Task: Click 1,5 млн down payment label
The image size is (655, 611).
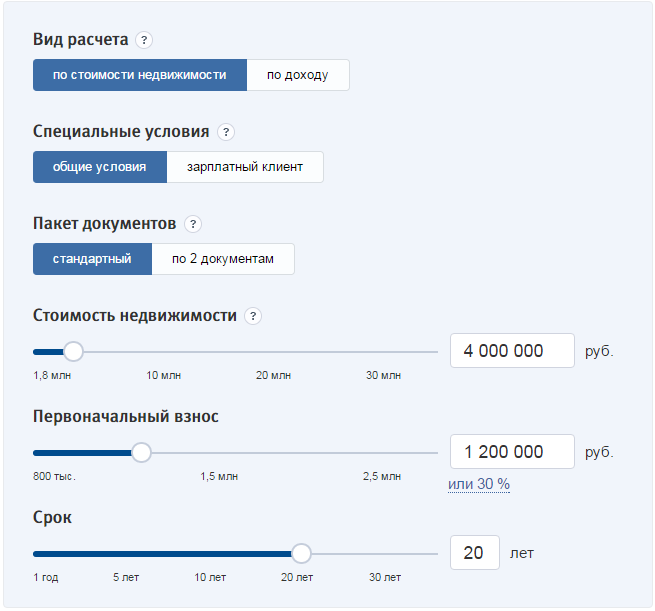Action: pos(219,477)
